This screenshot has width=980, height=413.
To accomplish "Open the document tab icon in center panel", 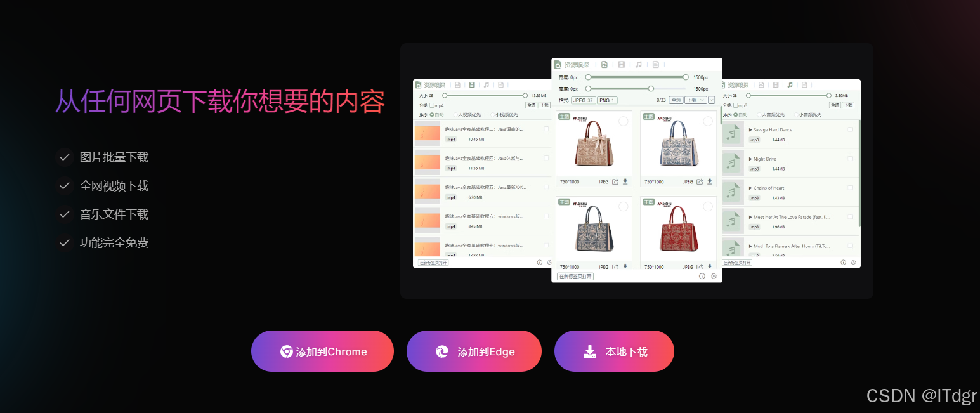I will [x=656, y=65].
